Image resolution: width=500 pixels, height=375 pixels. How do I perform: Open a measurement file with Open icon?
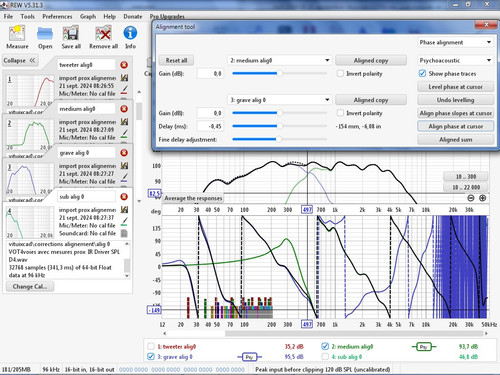[x=45, y=34]
